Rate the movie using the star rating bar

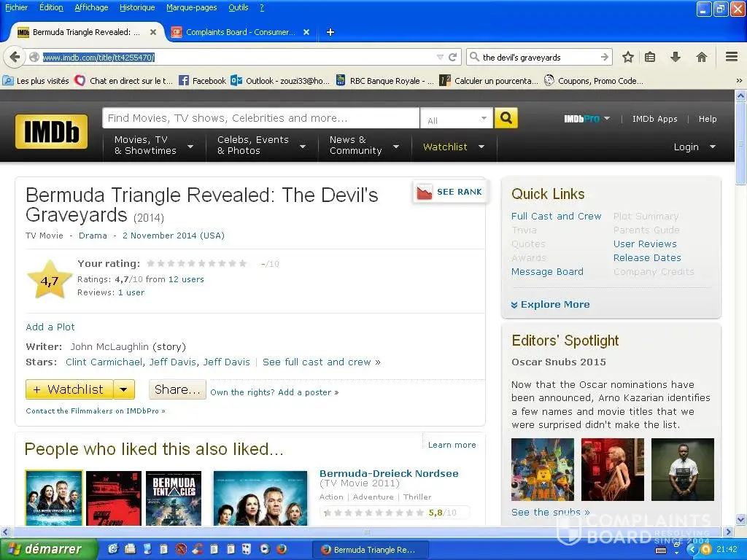tap(197, 263)
